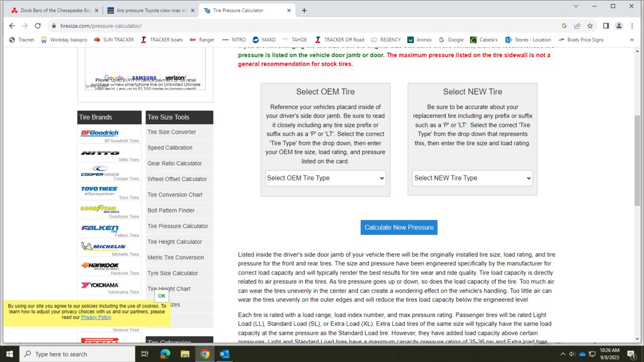Click the page vertical scrollbar thumb
Viewport: 644px width, 362px height.
point(637,160)
